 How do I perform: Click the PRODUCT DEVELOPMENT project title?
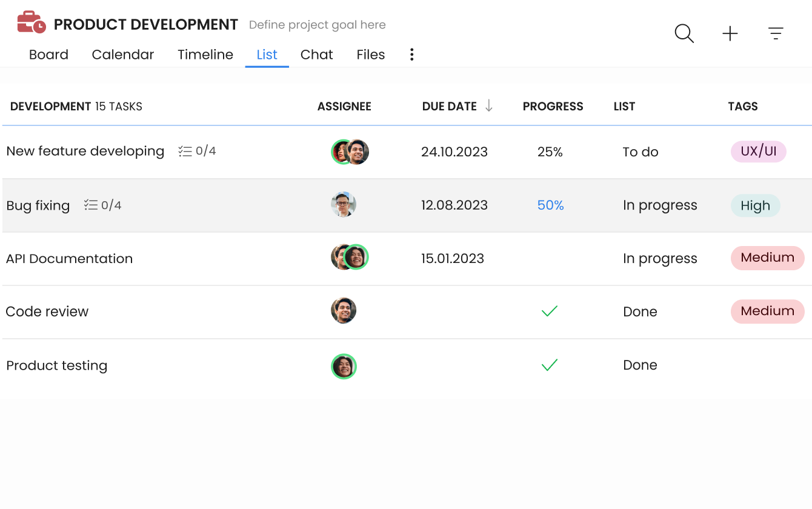click(146, 25)
